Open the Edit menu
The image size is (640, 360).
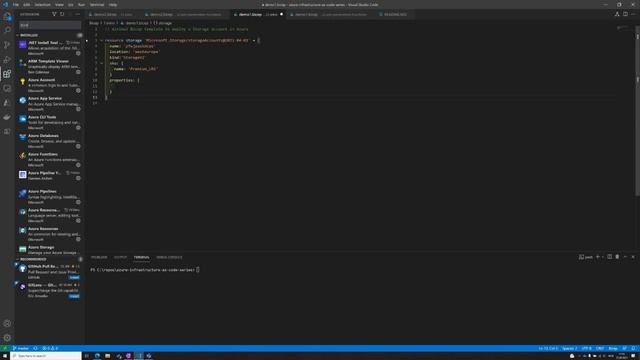pyautogui.click(x=27, y=4)
